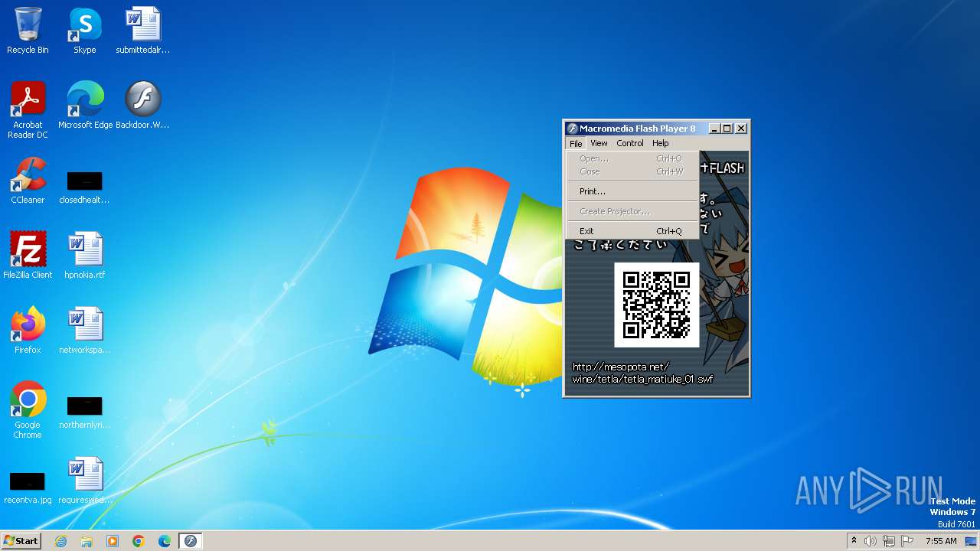
Task: Open Acrobat Reader DC shortcut
Action: (28, 110)
